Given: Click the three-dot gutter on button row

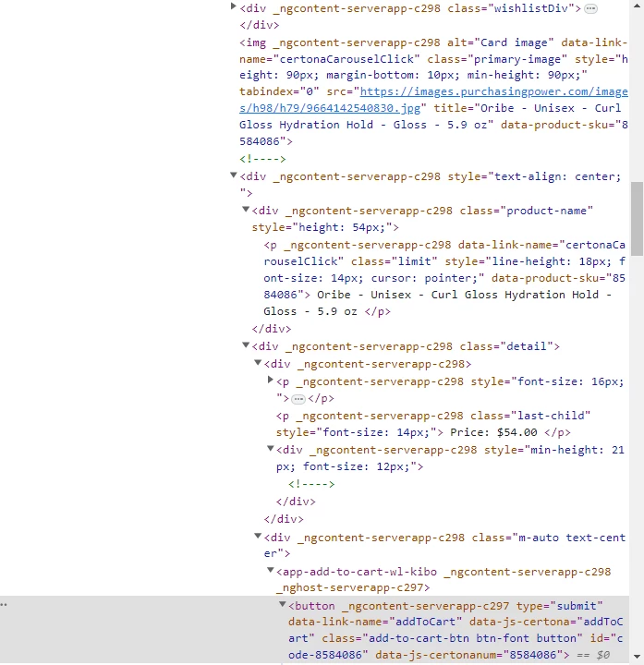Looking at the screenshot, I should [x=4, y=605].
